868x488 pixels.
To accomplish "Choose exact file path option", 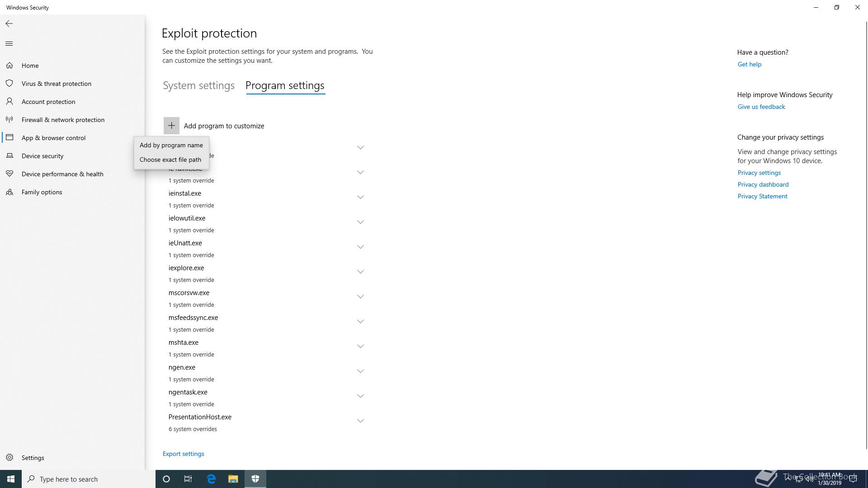I will pyautogui.click(x=170, y=160).
